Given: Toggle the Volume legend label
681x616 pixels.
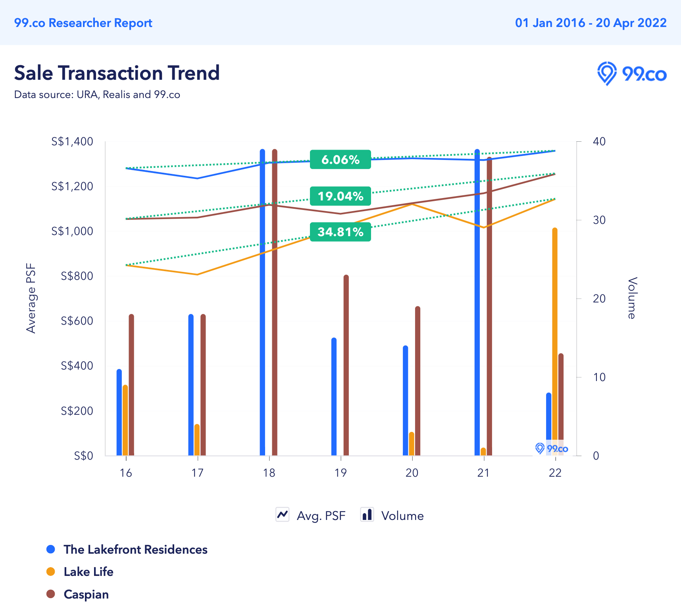Looking at the screenshot, I should coord(402,516).
